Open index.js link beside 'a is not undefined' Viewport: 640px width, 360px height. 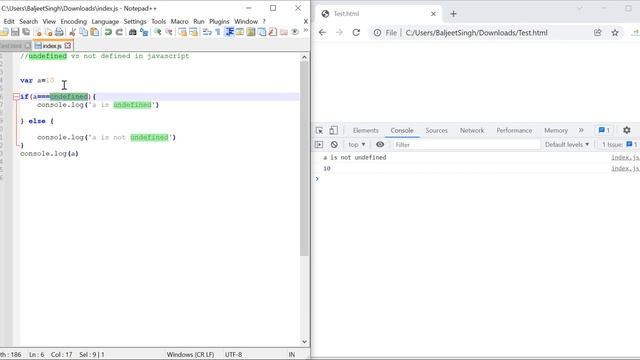click(625, 158)
